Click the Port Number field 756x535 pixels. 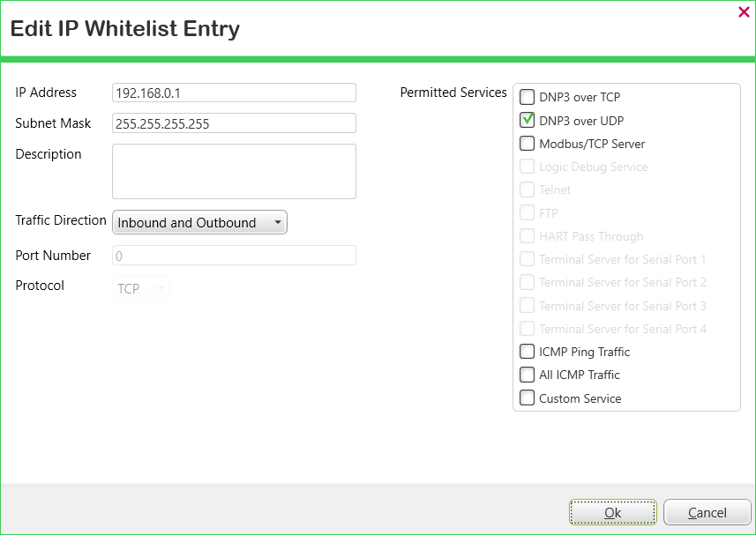[234, 256]
